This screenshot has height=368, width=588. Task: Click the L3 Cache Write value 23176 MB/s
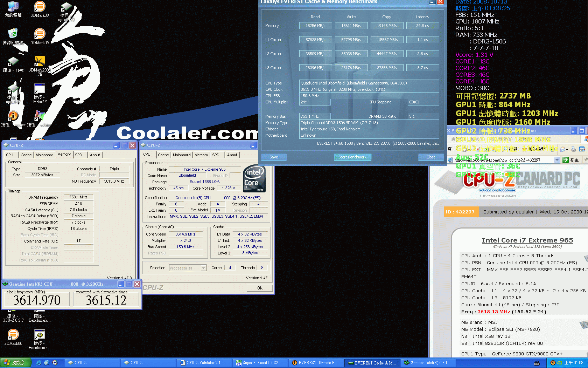click(x=351, y=68)
